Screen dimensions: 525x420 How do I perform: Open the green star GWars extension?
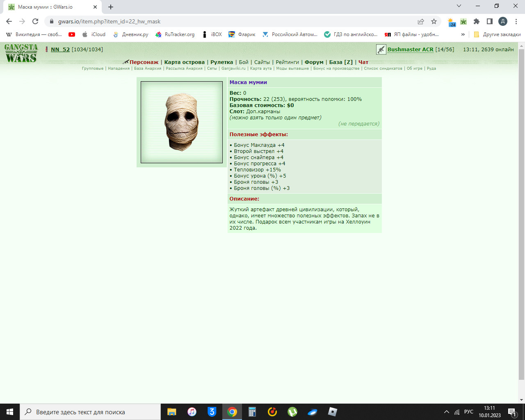coord(463,21)
